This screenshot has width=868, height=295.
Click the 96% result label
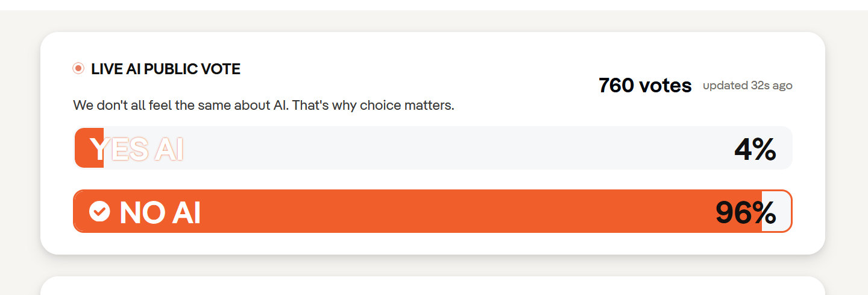[745, 212]
